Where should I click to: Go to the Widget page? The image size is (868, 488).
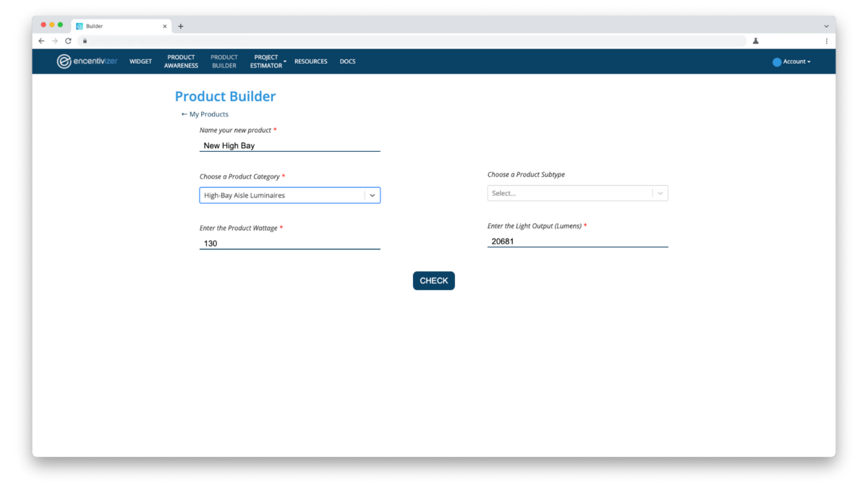click(140, 61)
